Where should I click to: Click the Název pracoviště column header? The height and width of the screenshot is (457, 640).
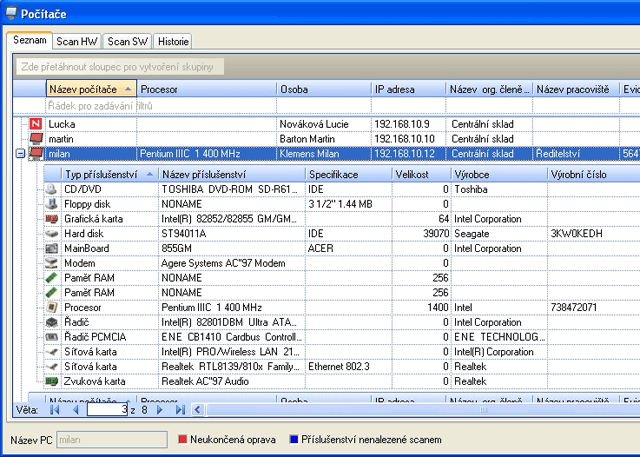[x=576, y=89]
